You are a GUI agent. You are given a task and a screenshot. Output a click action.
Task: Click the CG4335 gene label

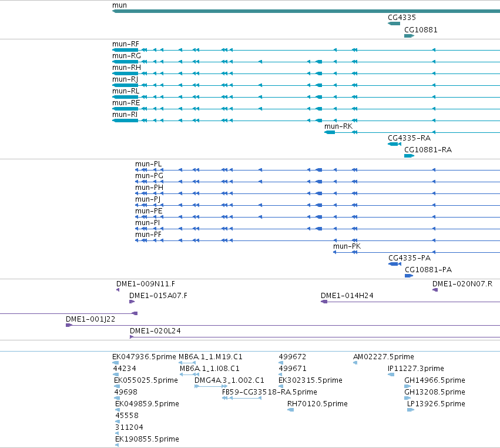coord(402,17)
